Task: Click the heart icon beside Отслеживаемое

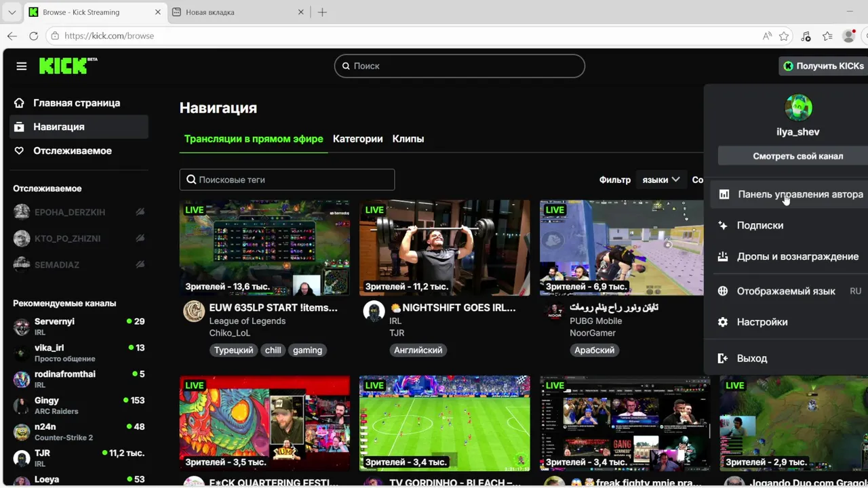Action: point(19,150)
